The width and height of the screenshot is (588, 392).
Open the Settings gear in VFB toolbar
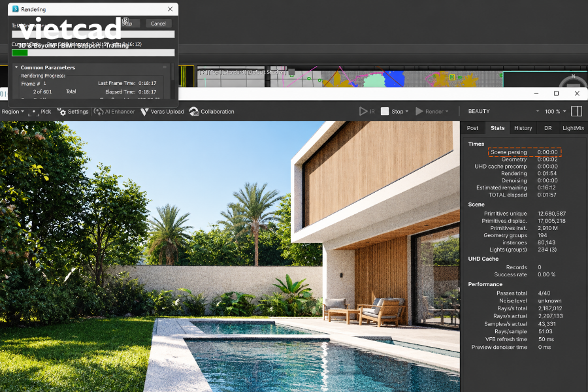(x=61, y=112)
